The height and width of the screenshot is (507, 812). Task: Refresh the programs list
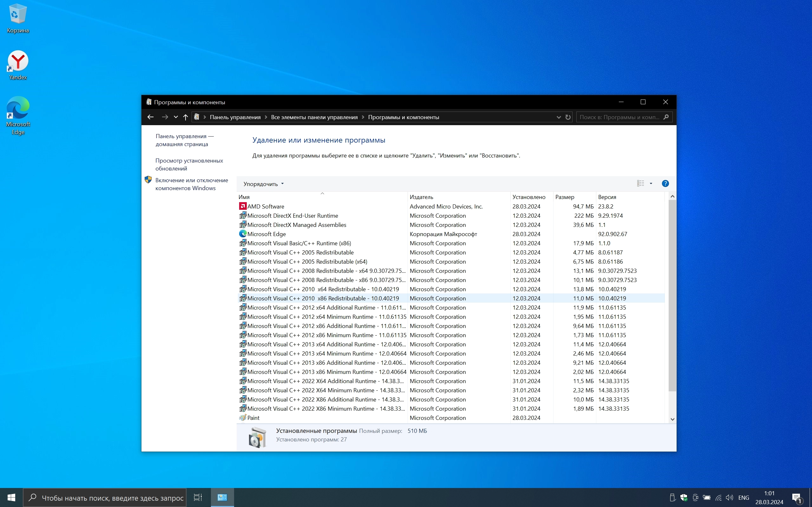[568, 117]
